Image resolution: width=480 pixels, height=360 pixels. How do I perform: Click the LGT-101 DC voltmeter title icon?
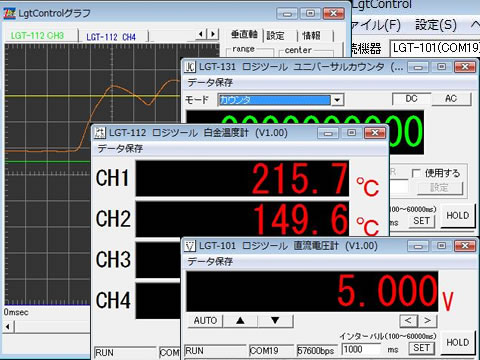(190, 246)
